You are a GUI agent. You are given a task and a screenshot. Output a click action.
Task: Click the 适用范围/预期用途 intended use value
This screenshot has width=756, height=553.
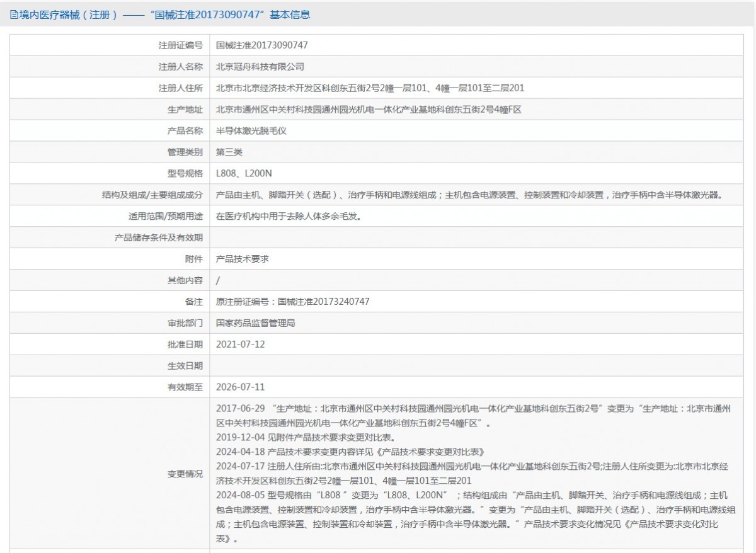pos(288,217)
